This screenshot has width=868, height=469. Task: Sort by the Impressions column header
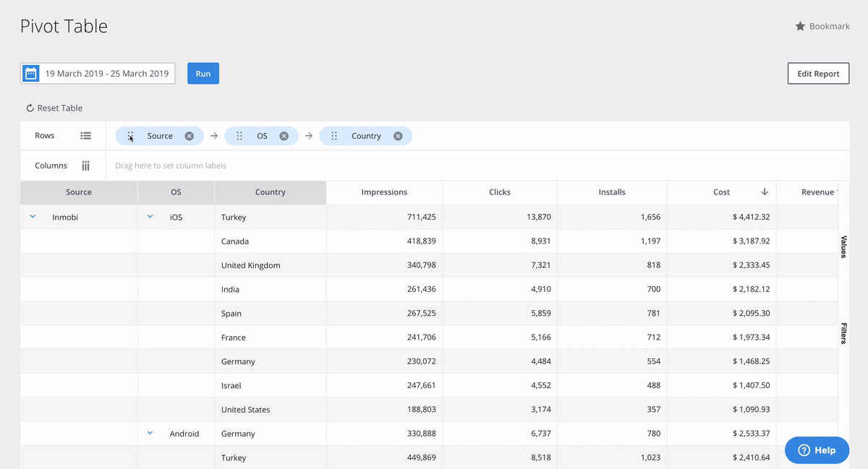click(x=384, y=192)
